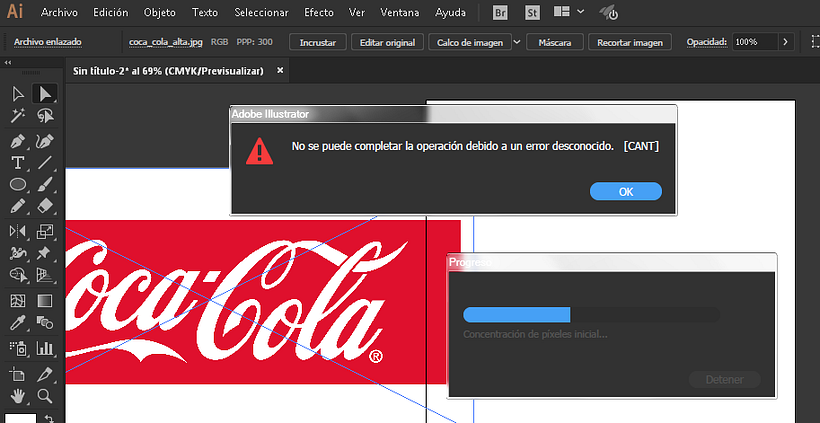Image resolution: width=820 pixels, height=423 pixels.
Task: Open the Efecto menu
Action: pyautogui.click(x=318, y=13)
